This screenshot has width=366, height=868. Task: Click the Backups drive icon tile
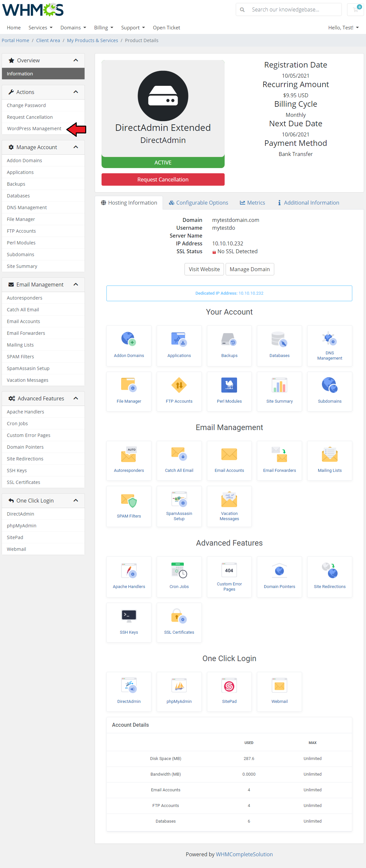(x=229, y=346)
